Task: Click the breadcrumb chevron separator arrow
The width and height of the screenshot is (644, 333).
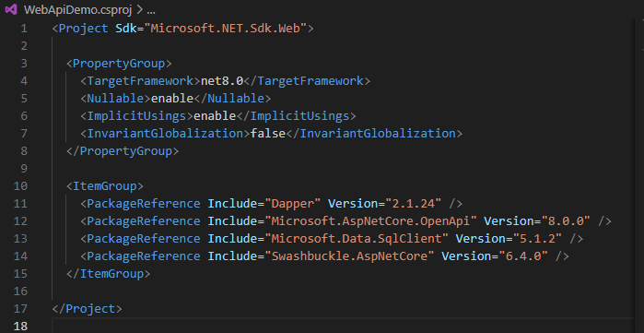Action: (x=139, y=10)
